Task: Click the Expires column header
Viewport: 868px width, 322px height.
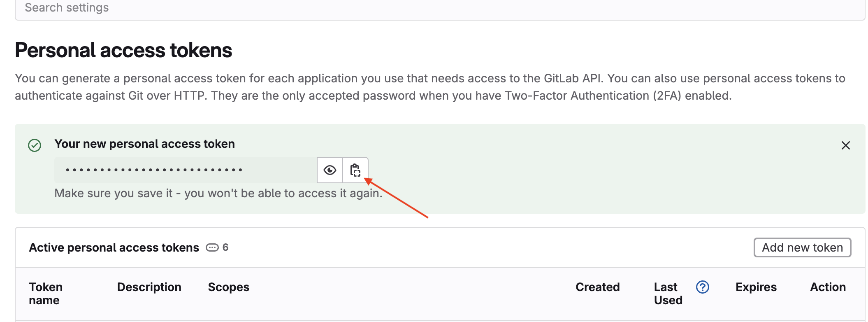Action: click(x=756, y=287)
